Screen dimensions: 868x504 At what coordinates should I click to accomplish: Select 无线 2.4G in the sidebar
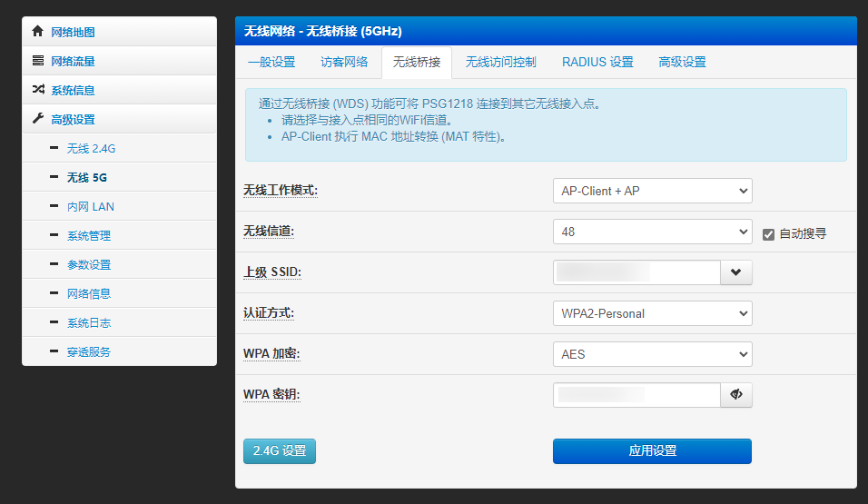pyautogui.click(x=91, y=148)
